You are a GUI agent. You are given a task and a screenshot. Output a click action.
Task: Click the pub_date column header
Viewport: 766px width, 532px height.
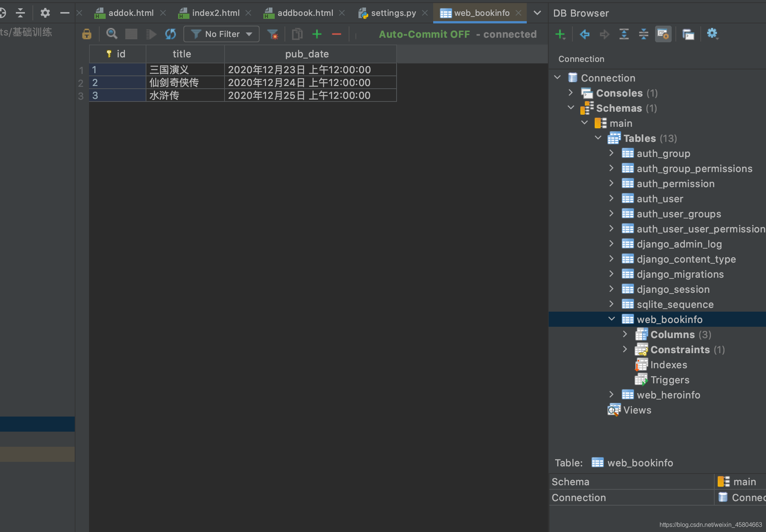(x=307, y=54)
